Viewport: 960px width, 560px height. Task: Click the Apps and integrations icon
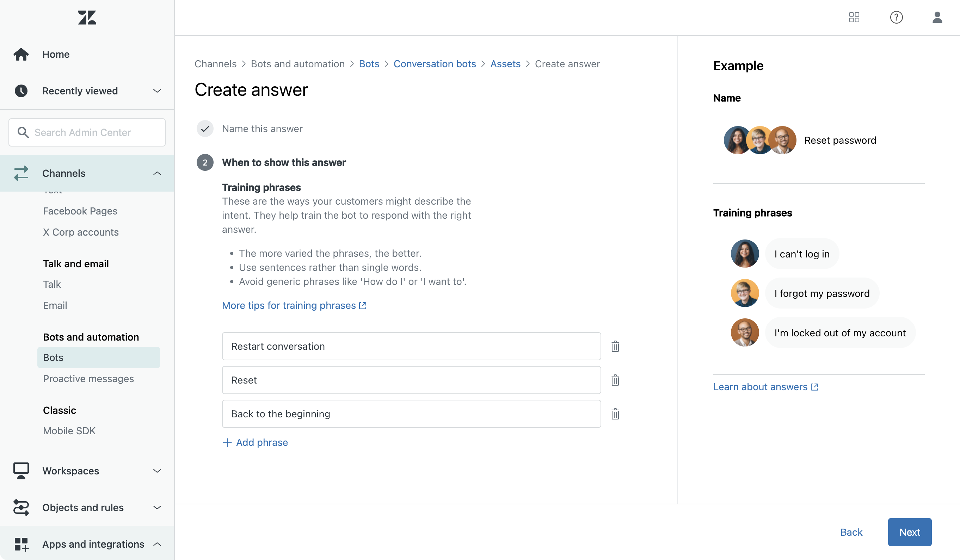click(21, 544)
